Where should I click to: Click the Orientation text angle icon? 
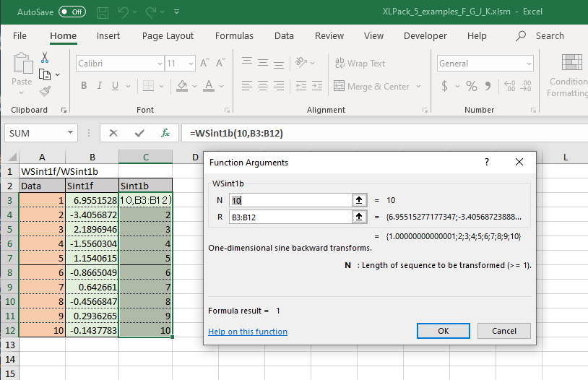301,62
